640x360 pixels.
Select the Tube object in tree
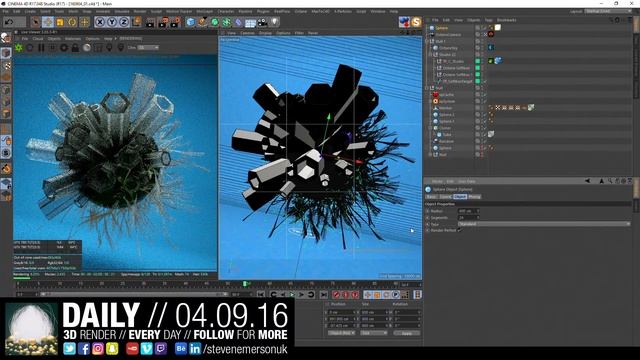[447, 135]
